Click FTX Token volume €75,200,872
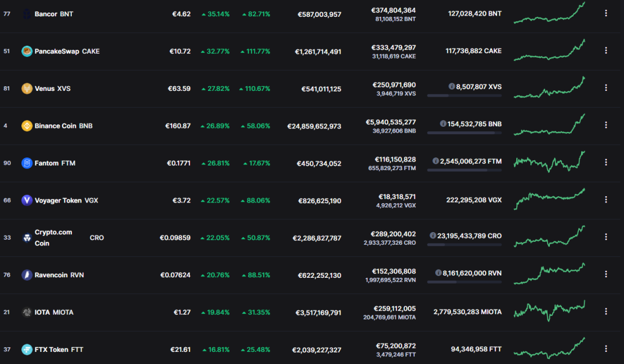The height and width of the screenshot is (364, 624). (396, 346)
